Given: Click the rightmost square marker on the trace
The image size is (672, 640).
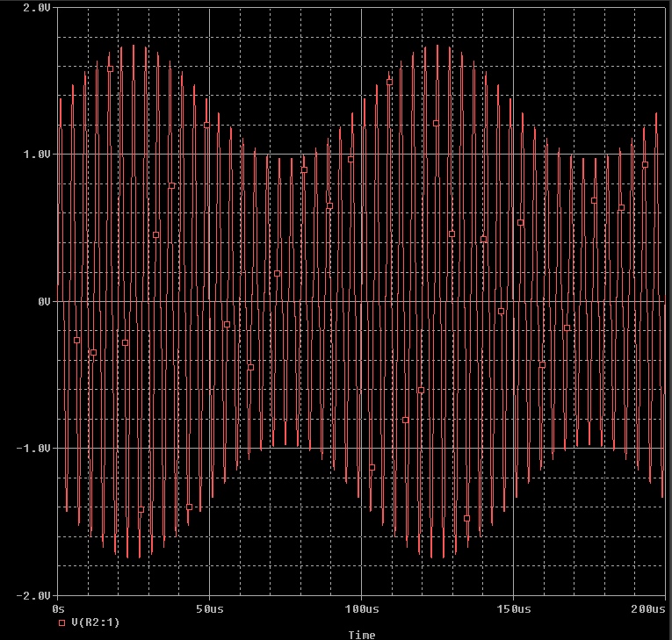Looking at the screenshot, I should (x=645, y=164).
